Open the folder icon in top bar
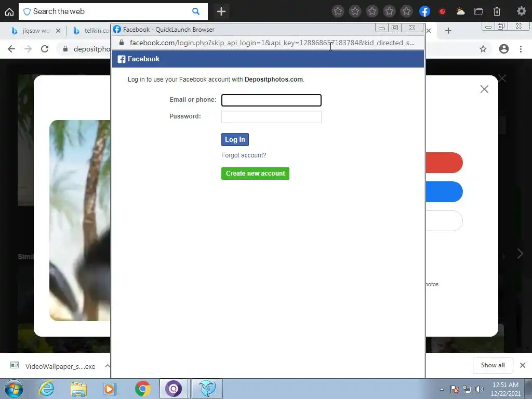 pos(478,11)
